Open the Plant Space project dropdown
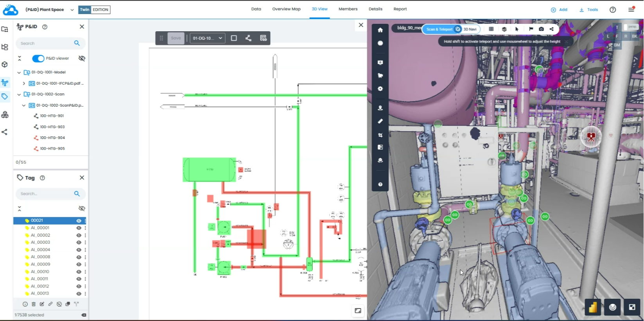This screenshot has height=321, width=644. [72, 10]
